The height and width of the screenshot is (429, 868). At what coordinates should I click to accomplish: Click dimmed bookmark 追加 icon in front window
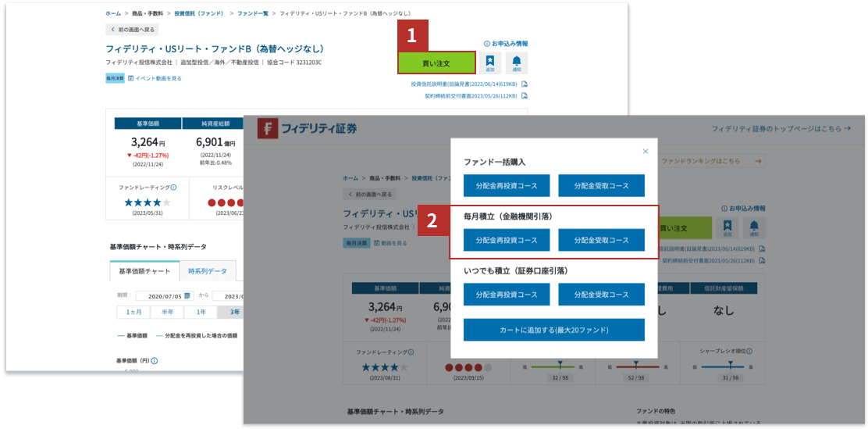[x=727, y=228]
